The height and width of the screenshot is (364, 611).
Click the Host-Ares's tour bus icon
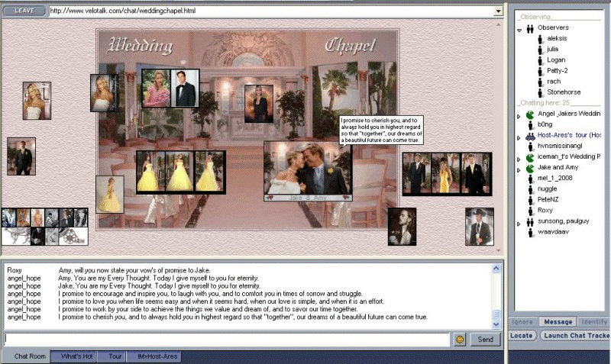(x=530, y=135)
